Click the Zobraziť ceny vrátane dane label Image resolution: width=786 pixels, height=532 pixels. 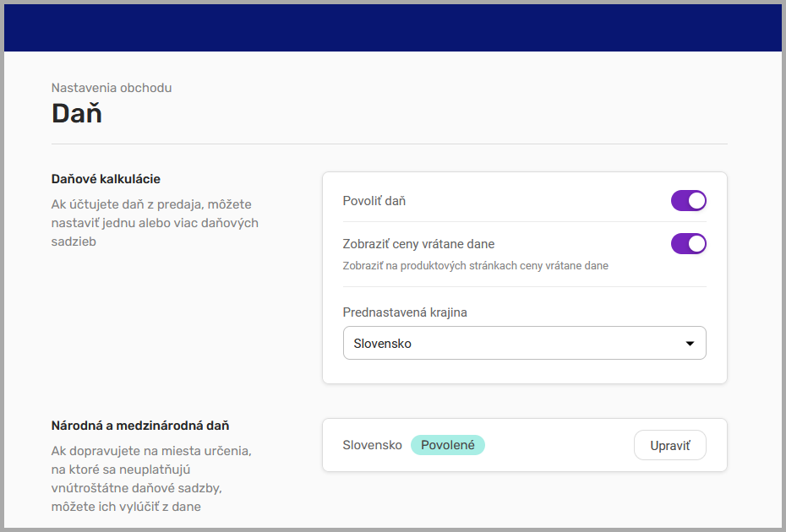pos(418,244)
